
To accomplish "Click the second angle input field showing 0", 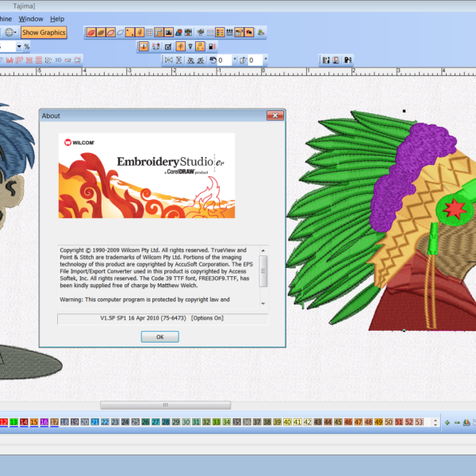I will [253, 60].
